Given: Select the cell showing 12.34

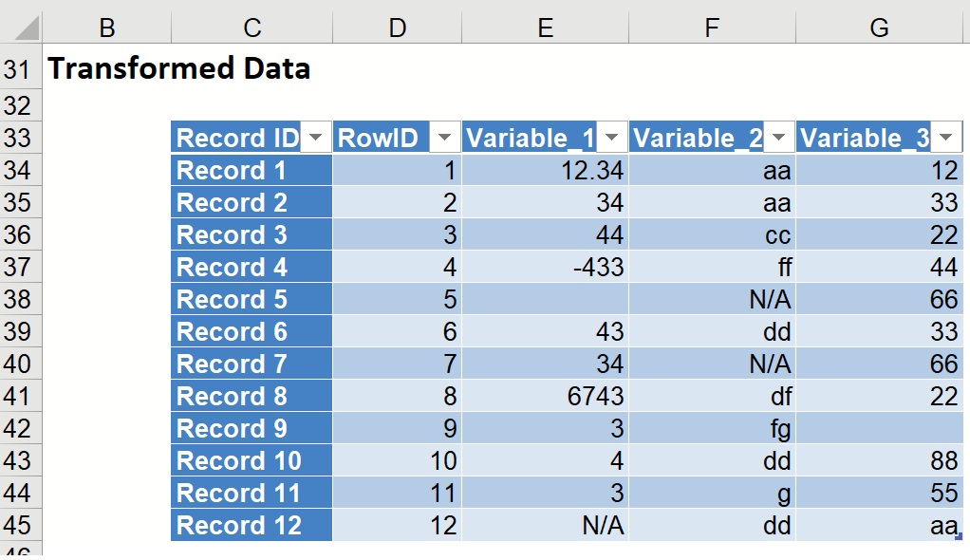Looking at the screenshot, I should pos(546,170).
